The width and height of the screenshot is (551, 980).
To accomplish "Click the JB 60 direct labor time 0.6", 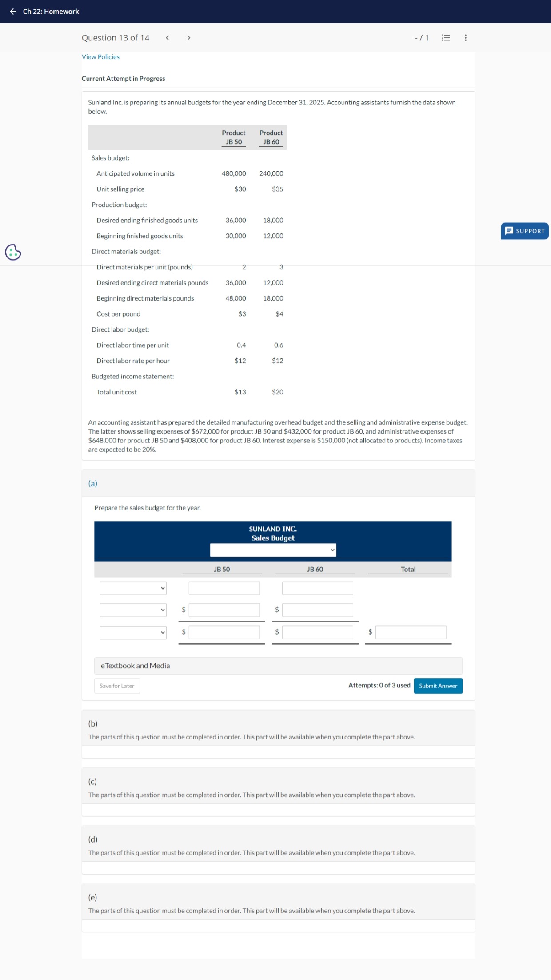I will point(279,345).
